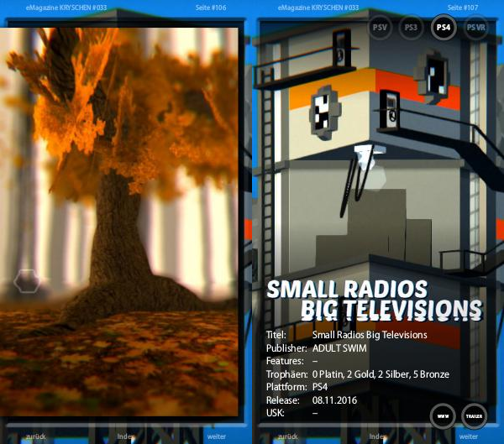Click the Seite #107 page label
The height and width of the screenshot is (444, 504).
pyautogui.click(x=465, y=7)
